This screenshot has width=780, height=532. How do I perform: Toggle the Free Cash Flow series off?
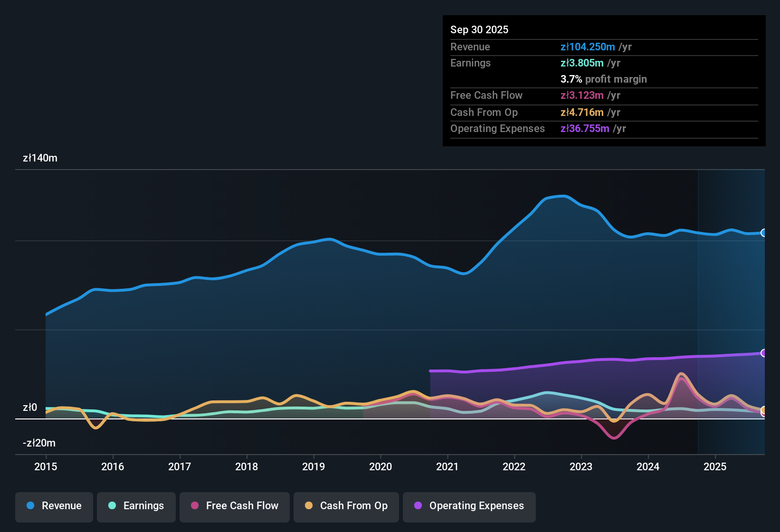234,506
